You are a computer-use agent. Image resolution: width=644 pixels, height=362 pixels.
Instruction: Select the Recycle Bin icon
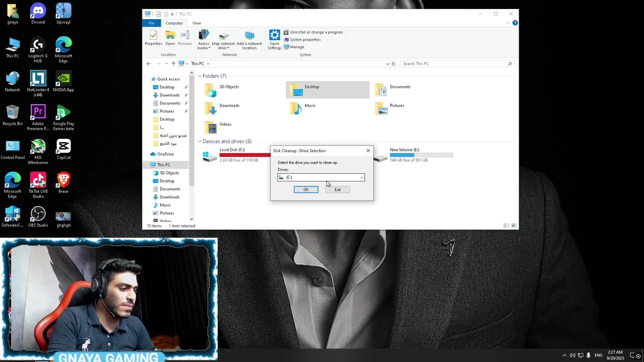13,115
